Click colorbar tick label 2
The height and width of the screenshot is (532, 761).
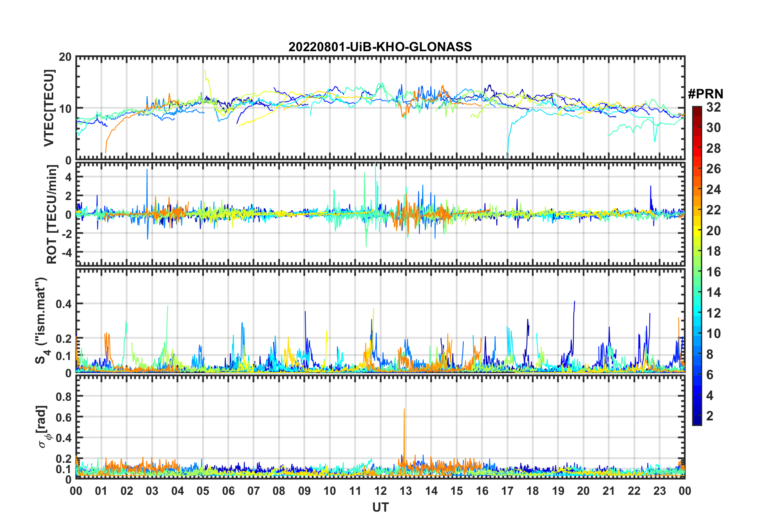(x=710, y=416)
